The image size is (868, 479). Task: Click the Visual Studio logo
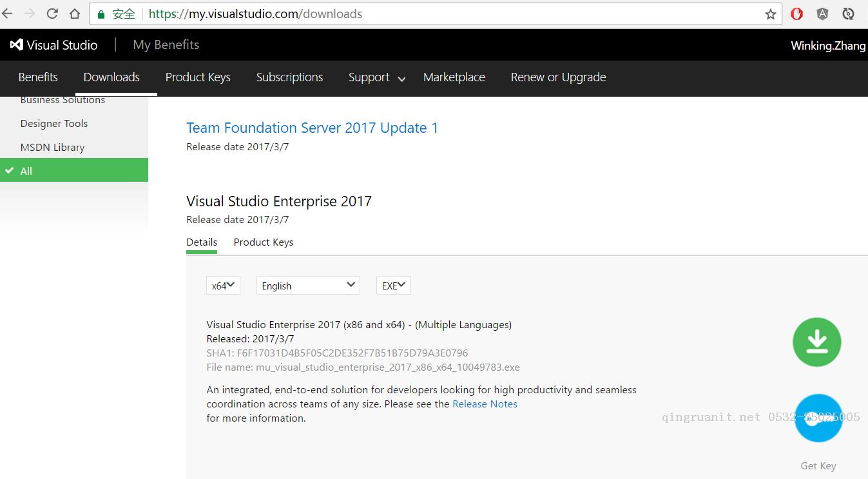coord(53,44)
